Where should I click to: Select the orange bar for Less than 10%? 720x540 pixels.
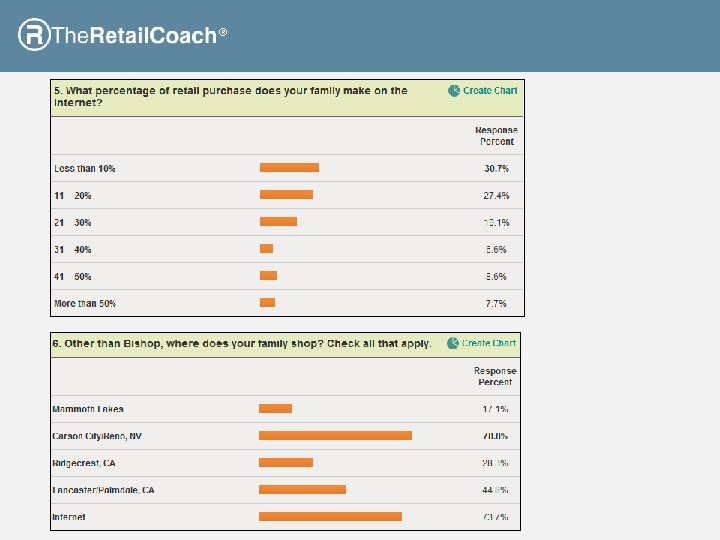pos(289,168)
